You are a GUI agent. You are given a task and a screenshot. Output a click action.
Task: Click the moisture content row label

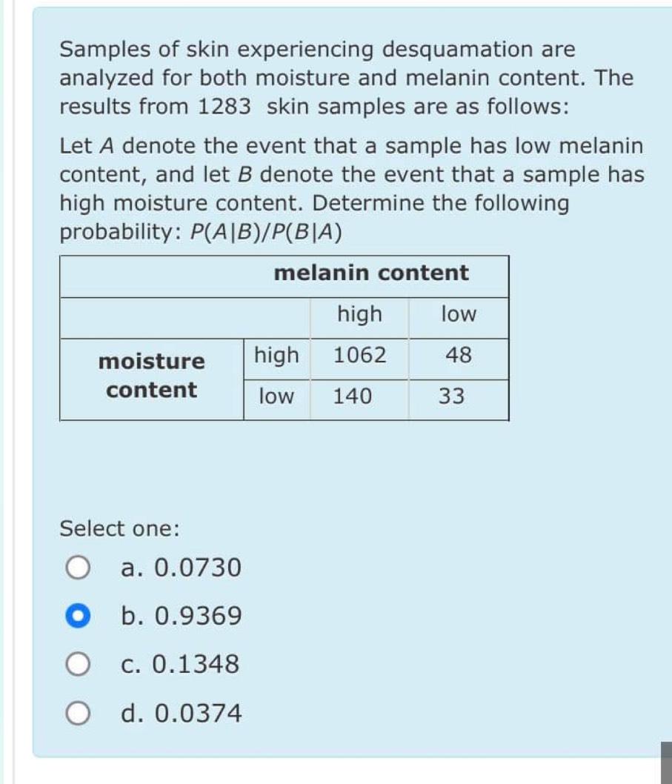(150, 376)
